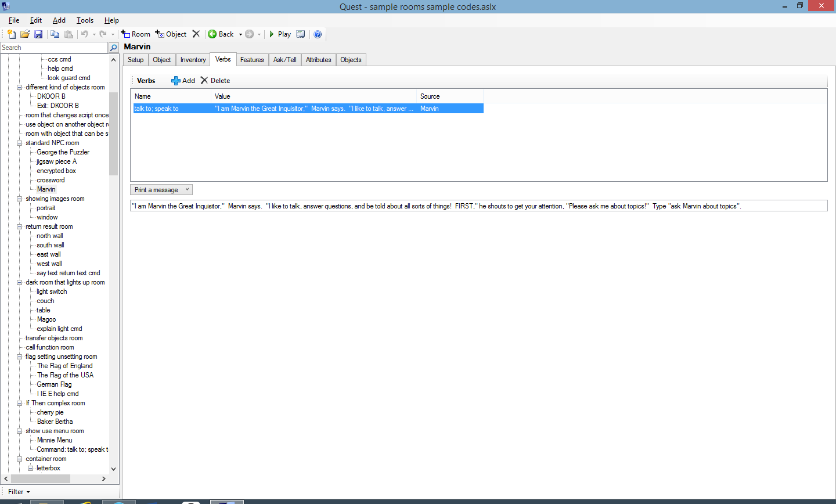The image size is (836, 504).
Task: Click the New game file icon
Action: [x=12, y=34]
